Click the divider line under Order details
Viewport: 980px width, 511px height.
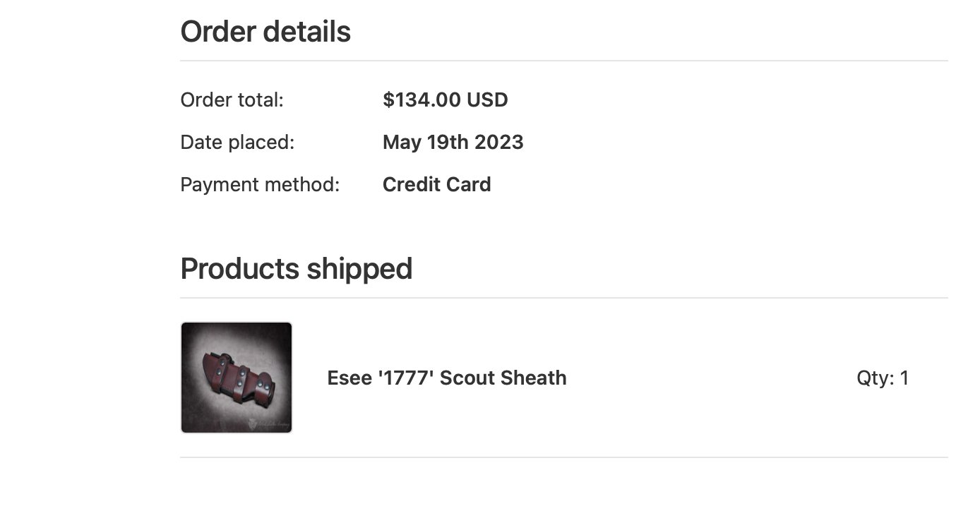pos(564,61)
